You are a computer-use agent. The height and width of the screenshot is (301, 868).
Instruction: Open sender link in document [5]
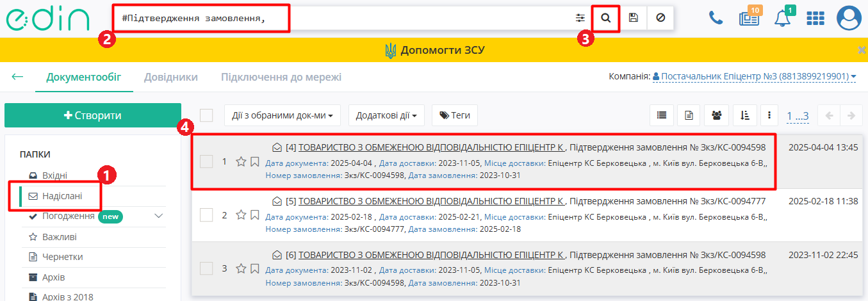point(432,201)
